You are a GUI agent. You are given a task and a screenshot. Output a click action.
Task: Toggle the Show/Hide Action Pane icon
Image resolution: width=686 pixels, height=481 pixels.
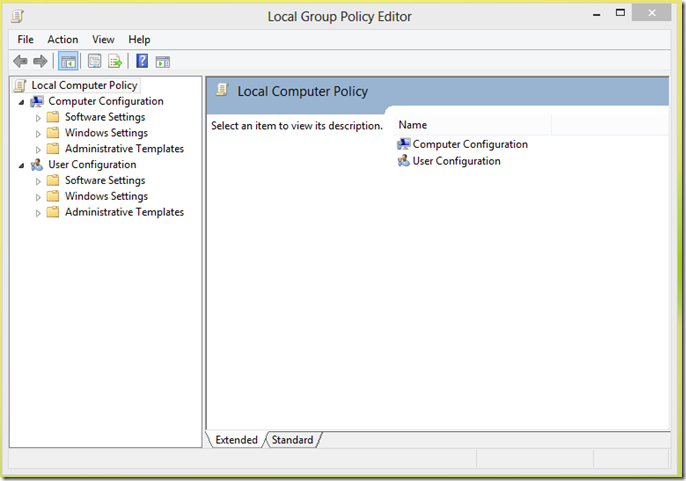163,62
